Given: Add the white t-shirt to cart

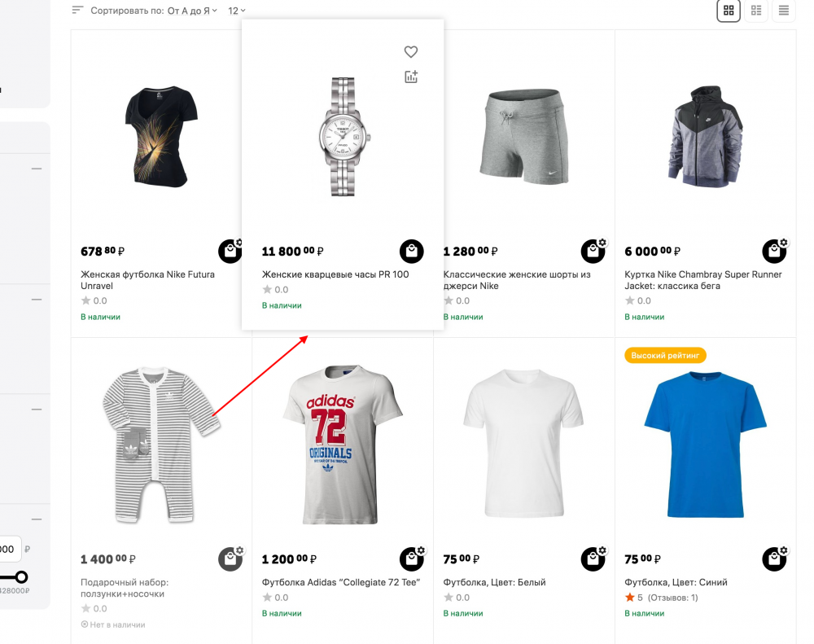Looking at the screenshot, I should point(593,559).
